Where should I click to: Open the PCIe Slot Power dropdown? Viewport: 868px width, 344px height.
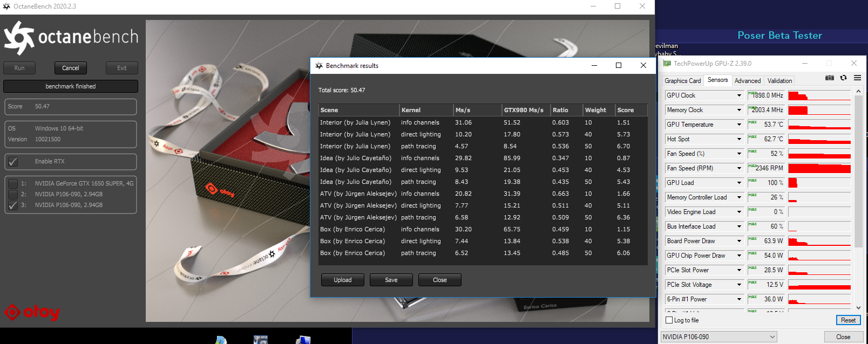coord(740,270)
